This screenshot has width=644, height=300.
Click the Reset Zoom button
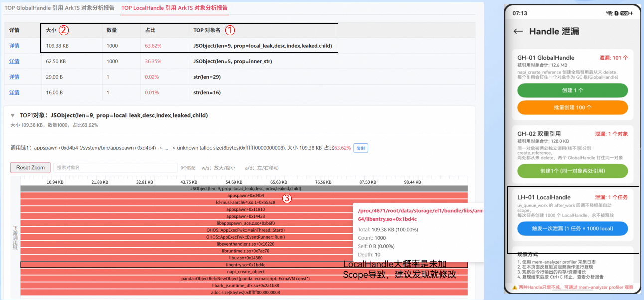31,168
